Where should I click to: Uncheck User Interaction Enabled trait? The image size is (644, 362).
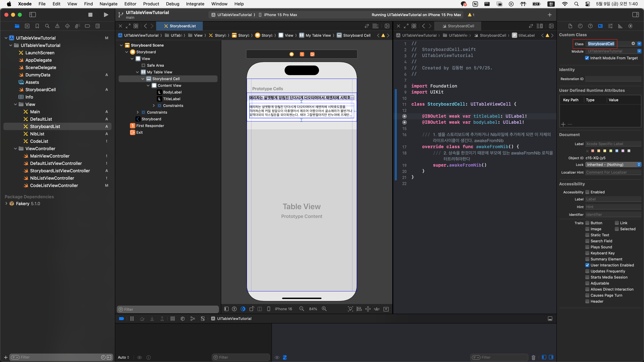click(x=587, y=265)
